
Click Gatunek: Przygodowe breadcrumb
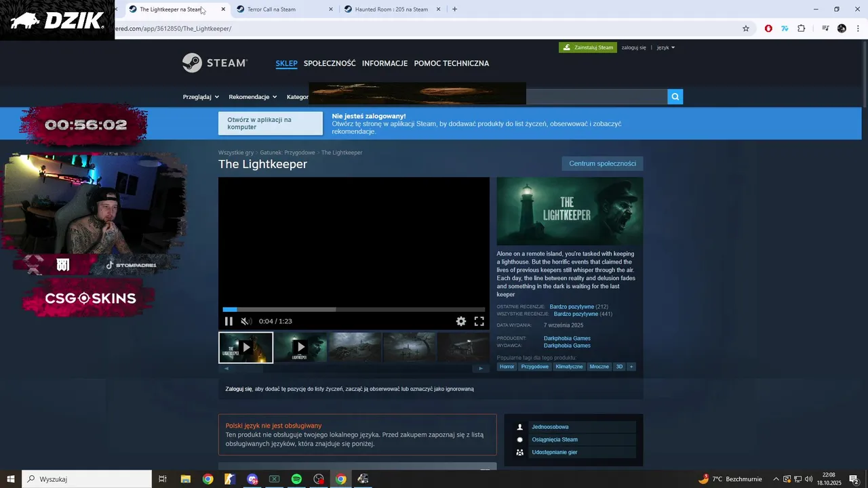tap(288, 152)
